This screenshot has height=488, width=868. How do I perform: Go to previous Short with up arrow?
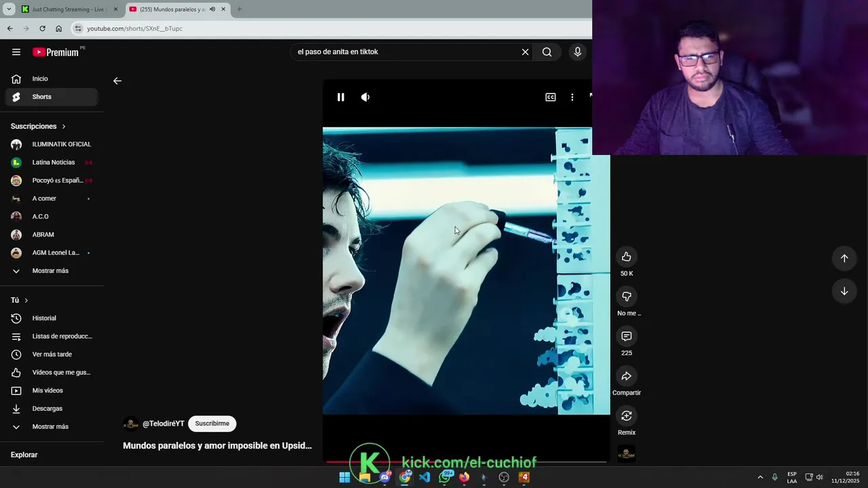844,258
